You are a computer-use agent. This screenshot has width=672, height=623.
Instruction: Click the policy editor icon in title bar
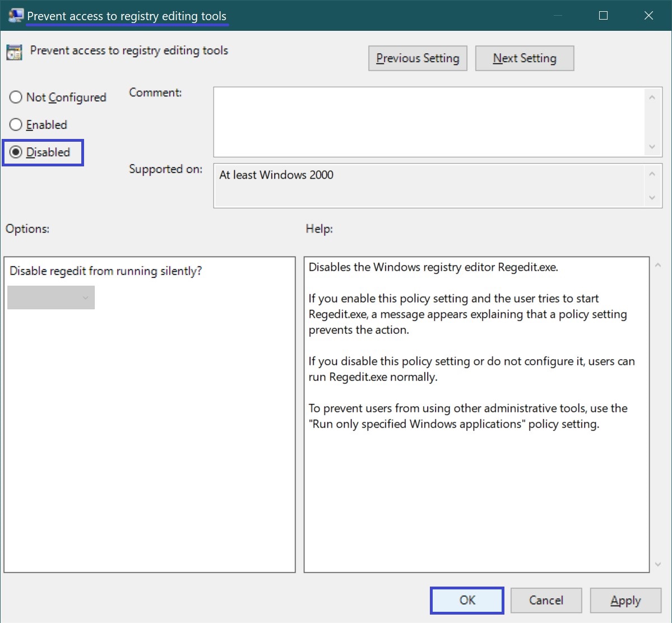click(x=16, y=16)
